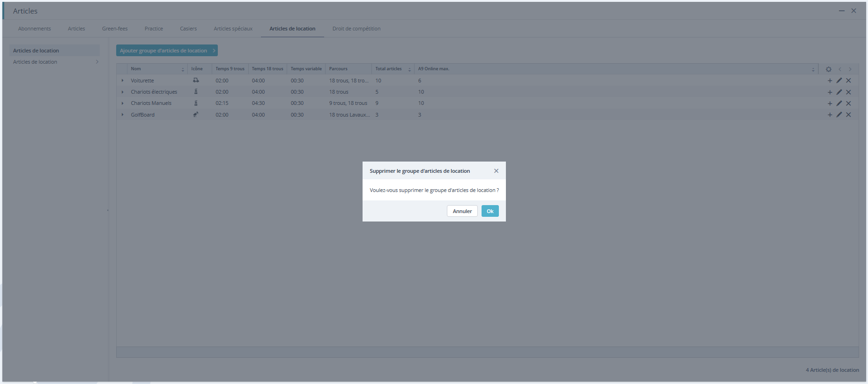This screenshot has width=868, height=384.
Task: Delete the Voiturette group
Action: 848,81
